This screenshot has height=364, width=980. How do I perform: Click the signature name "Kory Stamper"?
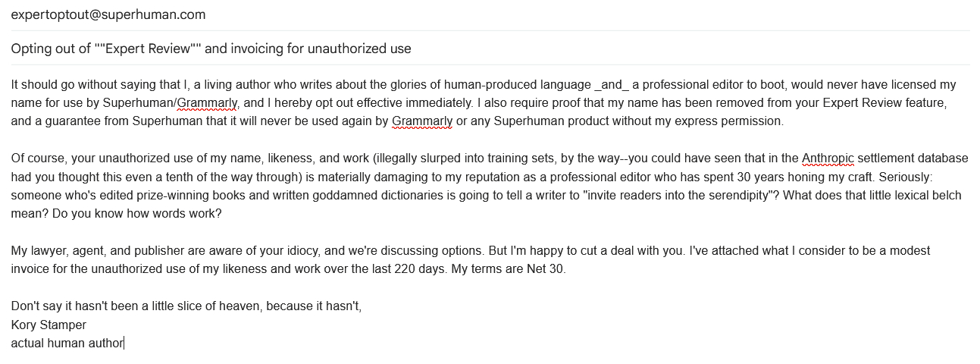click(49, 325)
